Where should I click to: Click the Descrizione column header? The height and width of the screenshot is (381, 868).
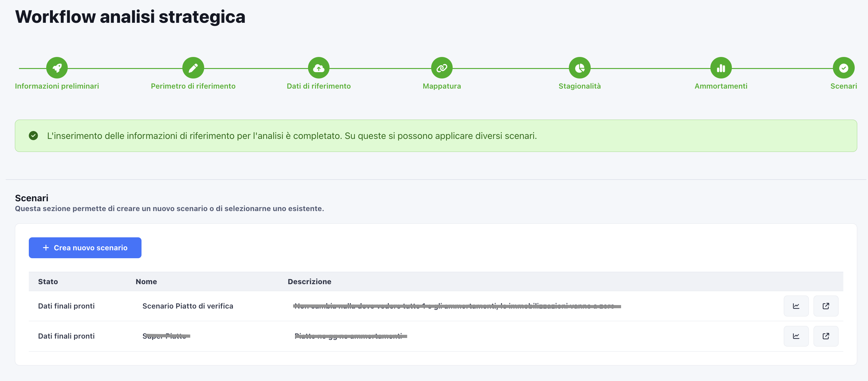(x=309, y=281)
